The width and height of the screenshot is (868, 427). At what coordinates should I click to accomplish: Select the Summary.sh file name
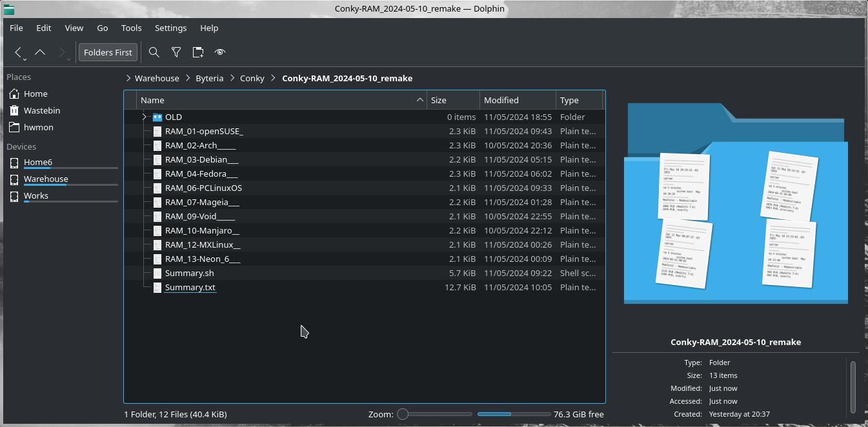click(190, 273)
